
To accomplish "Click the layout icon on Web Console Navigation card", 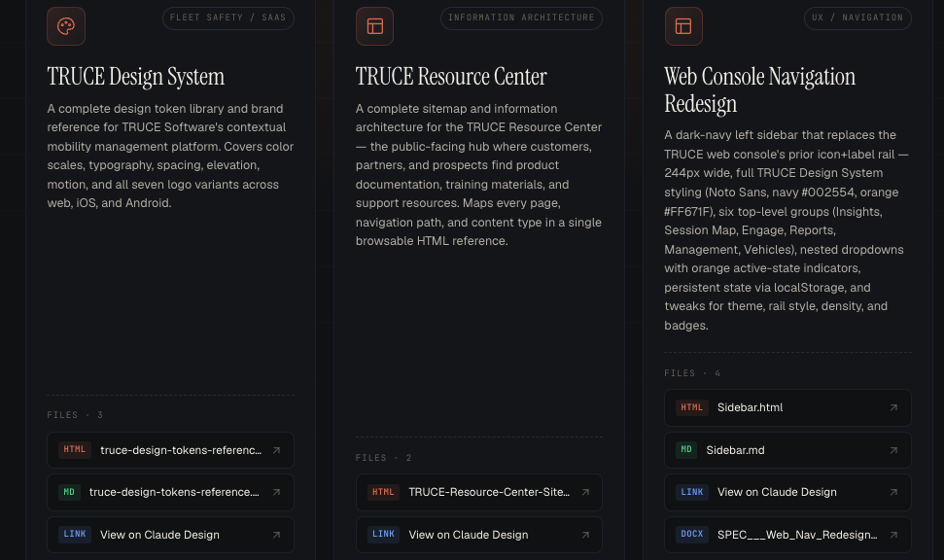I will [683, 26].
